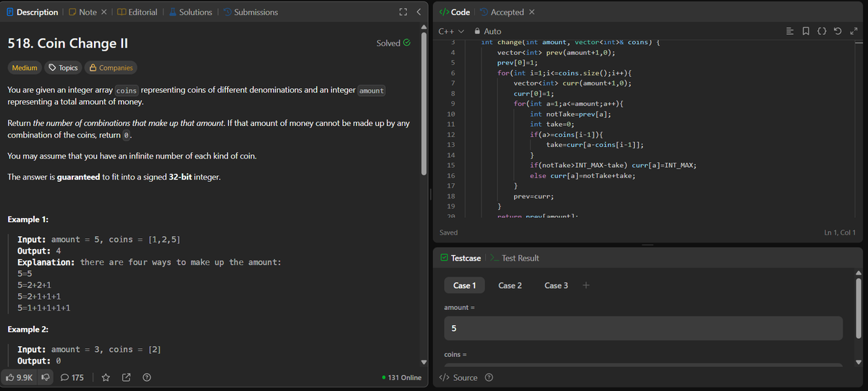Screen dimensions: 868x391
Task: Open the Testcase tab
Action: pos(460,258)
